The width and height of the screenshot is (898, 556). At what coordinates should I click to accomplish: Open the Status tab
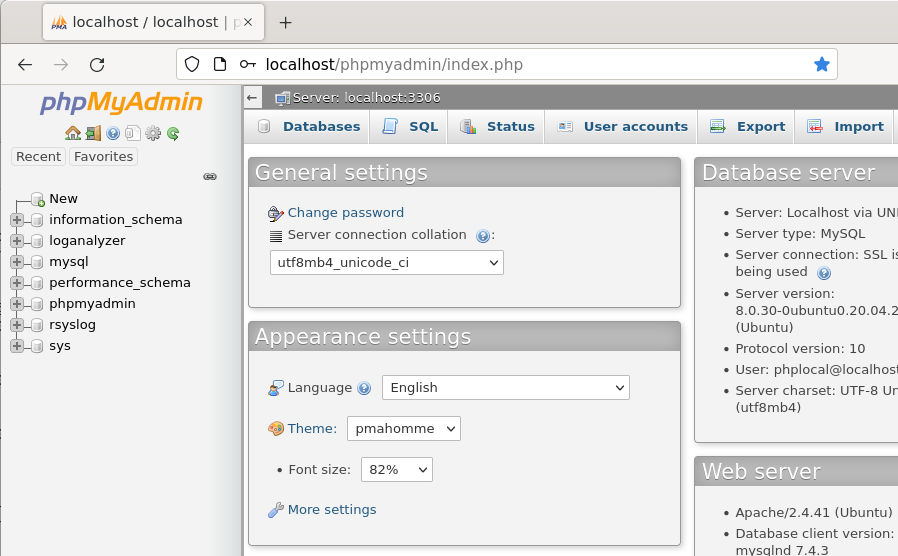pyautogui.click(x=497, y=127)
